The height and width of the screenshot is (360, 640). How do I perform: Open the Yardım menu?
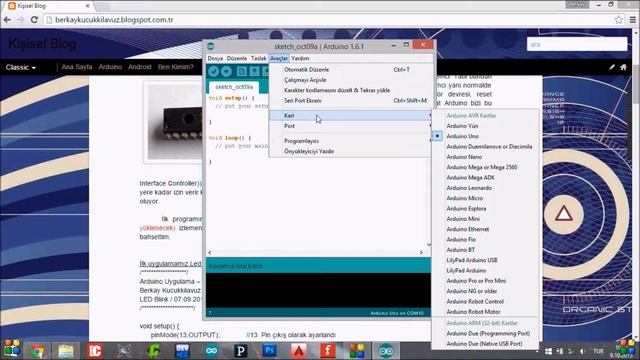(x=300, y=58)
